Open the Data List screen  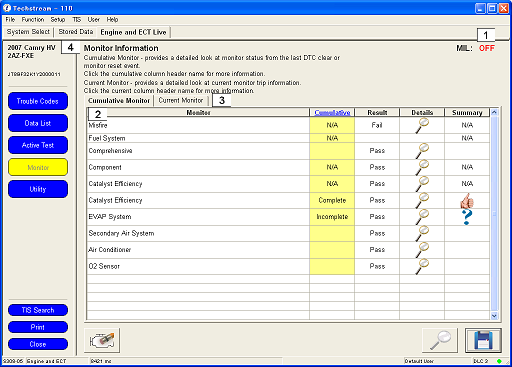(x=38, y=123)
